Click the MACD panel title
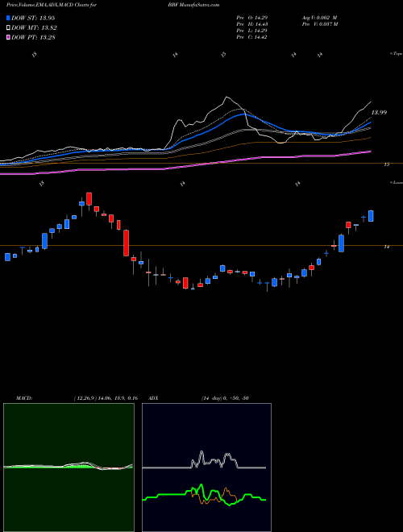 [x=23, y=398]
